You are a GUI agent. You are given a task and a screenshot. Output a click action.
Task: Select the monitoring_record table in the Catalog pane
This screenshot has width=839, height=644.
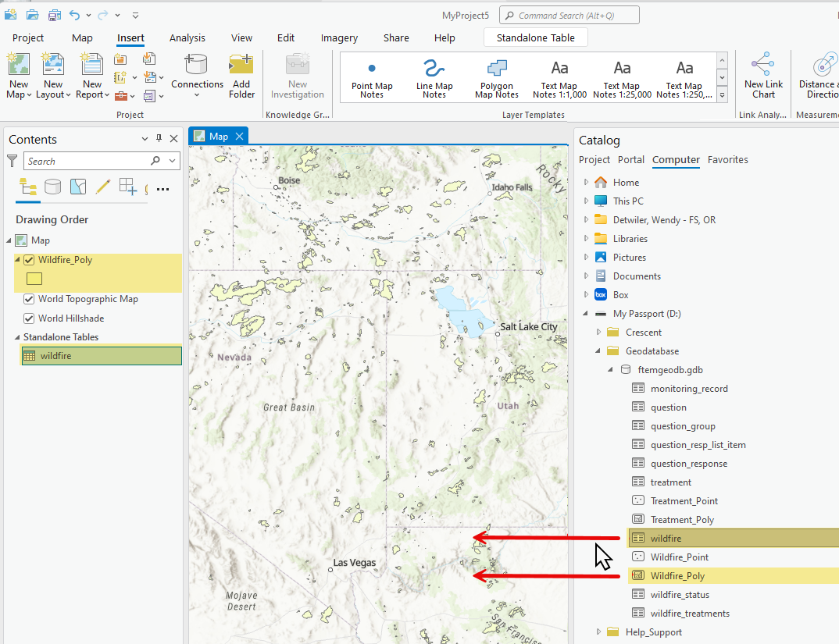tap(689, 388)
